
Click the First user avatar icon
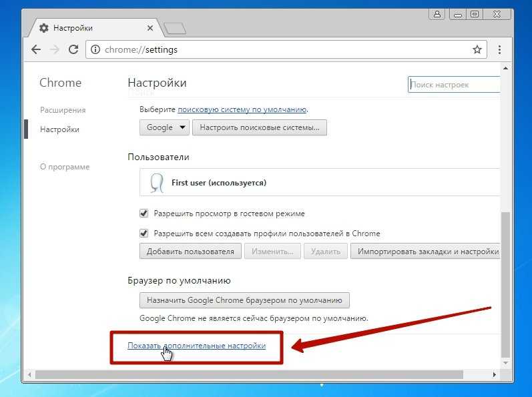[x=156, y=183]
